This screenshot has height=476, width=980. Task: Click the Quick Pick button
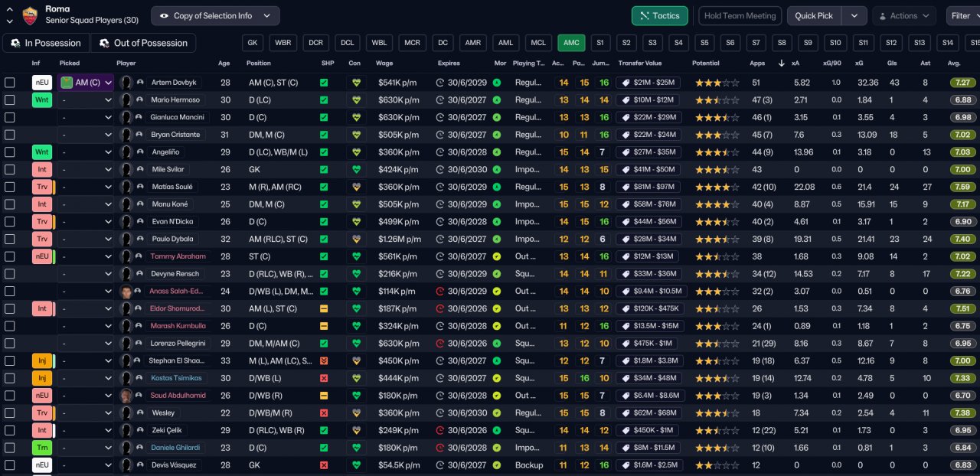tap(814, 15)
